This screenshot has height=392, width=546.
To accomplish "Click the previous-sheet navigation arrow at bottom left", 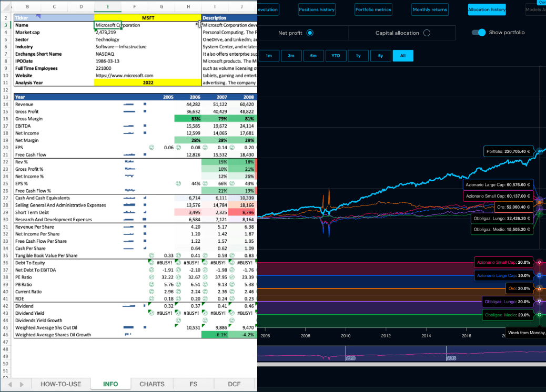I will (9, 384).
